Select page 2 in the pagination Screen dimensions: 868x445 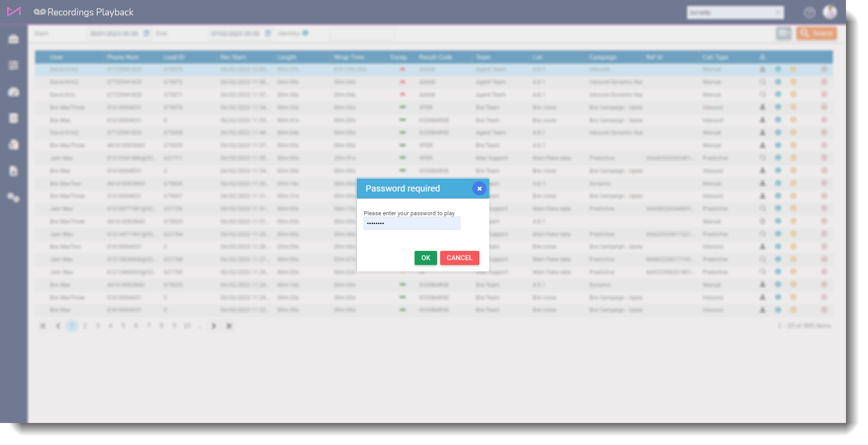tap(85, 326)
